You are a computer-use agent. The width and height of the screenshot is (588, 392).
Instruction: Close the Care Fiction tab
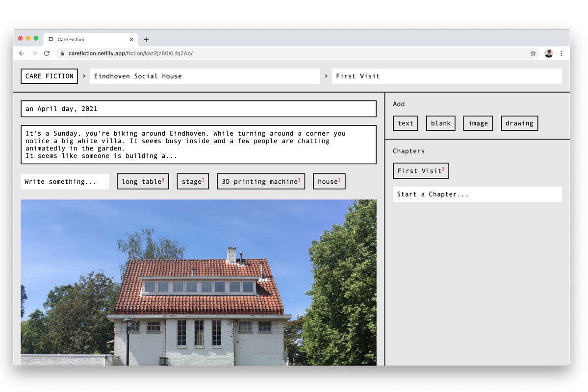(131, 40)
